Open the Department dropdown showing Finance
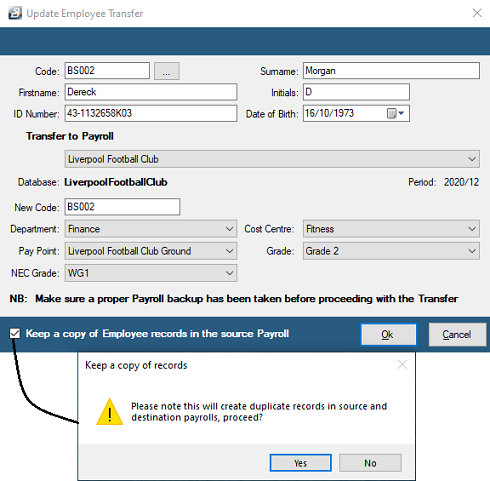490x481 pixels. click(x=151, y=229)
